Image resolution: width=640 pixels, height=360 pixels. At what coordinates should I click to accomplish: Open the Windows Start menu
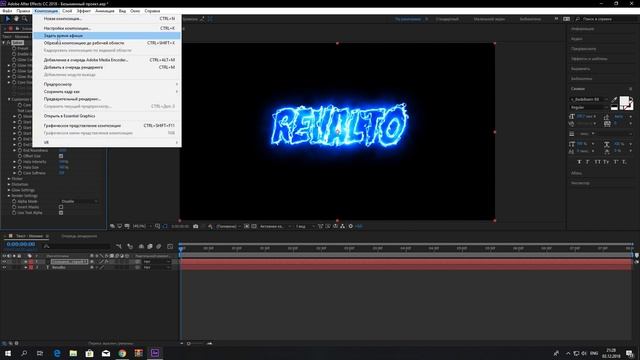(8, 353)
